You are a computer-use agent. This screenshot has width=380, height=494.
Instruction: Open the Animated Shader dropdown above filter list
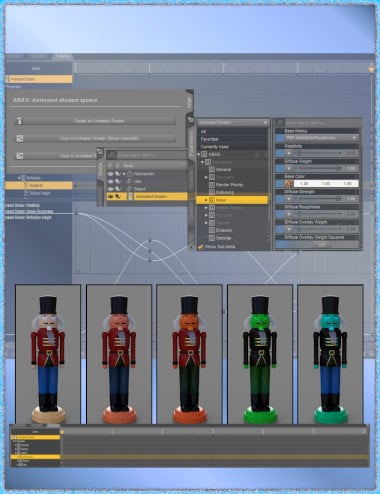tap(233, 122)
